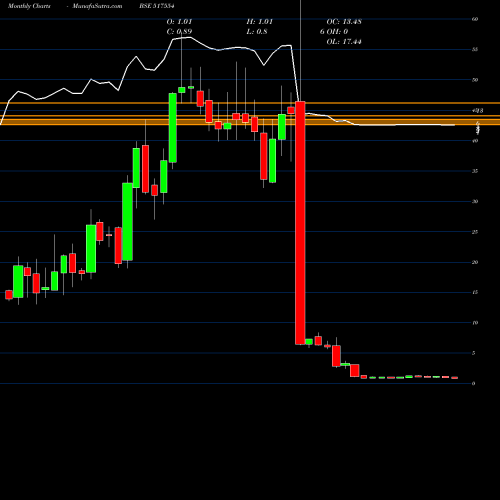Click the 'OH: 0' value

[337, 32]
